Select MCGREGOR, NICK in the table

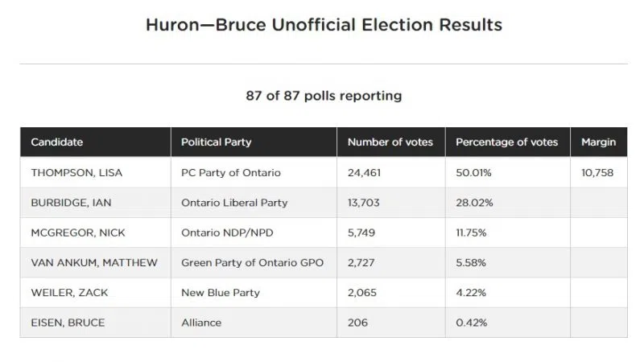tap(69, 232)
